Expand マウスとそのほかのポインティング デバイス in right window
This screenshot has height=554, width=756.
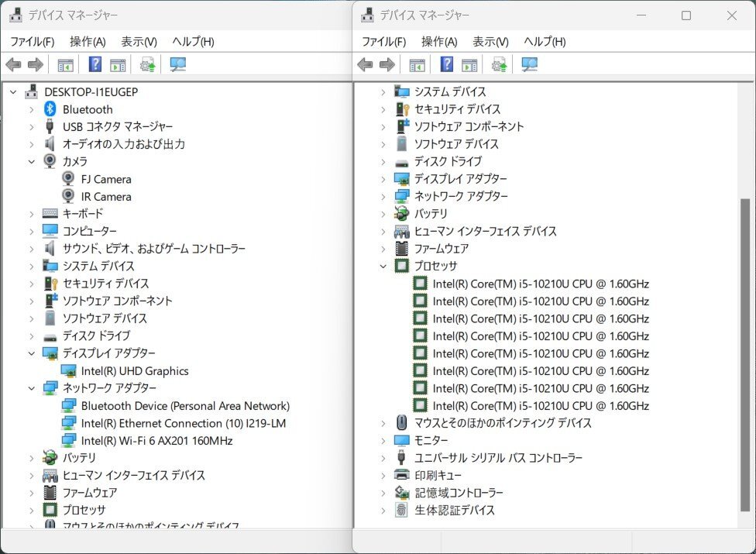click(x=383, y=423)
